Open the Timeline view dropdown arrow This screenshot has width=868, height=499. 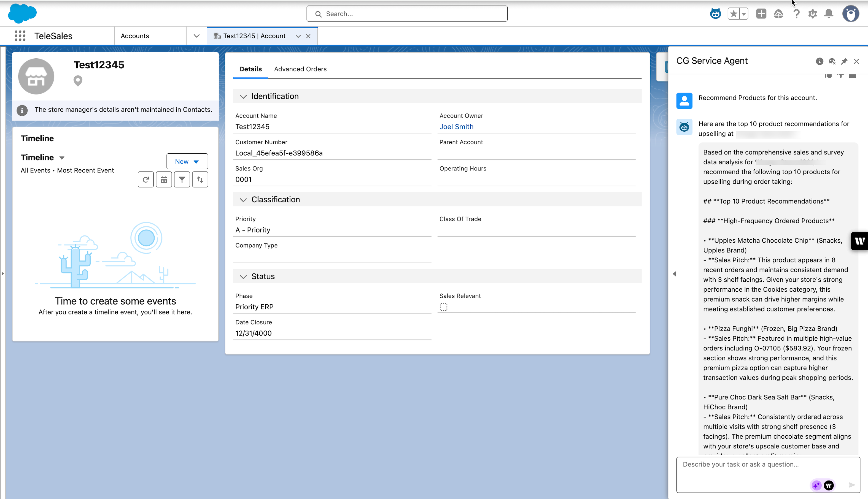pos(62,158)
